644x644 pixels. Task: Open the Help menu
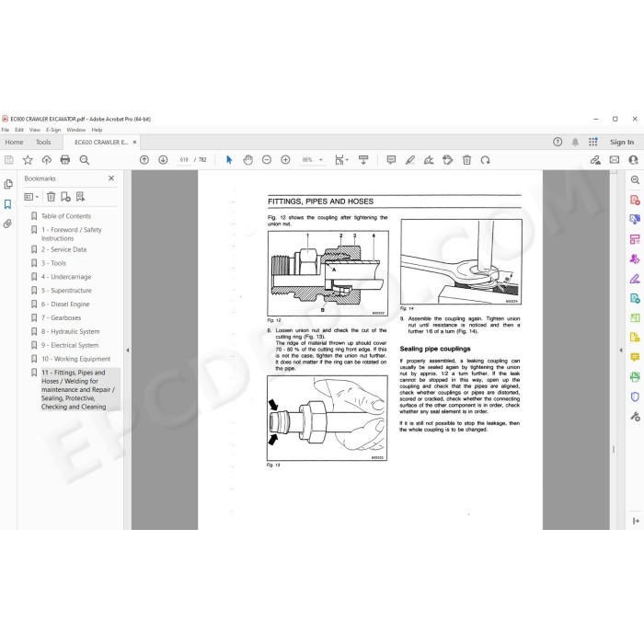coord(97,130)
